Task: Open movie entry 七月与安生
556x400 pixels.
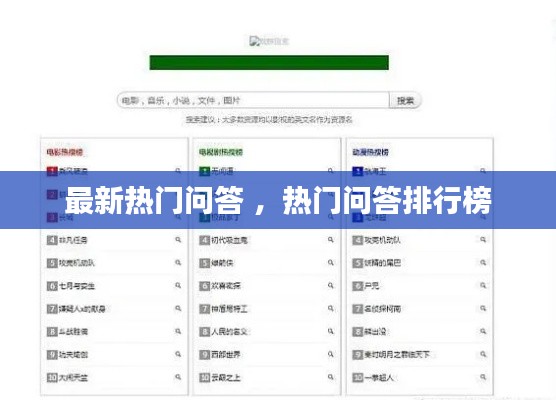Action: [77, 286]
